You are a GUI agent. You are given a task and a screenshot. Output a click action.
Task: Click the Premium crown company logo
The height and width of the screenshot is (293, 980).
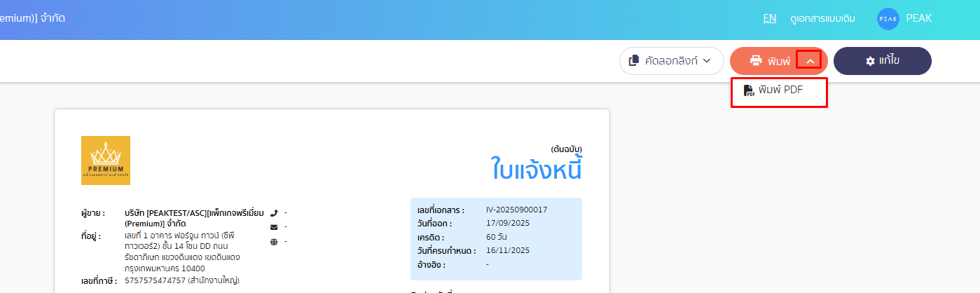(106, 161)
